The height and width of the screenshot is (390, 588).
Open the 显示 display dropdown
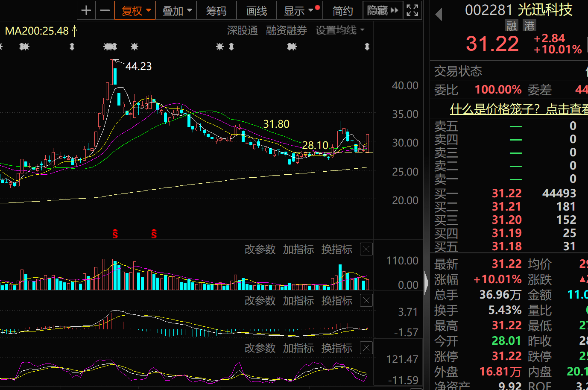300,10
